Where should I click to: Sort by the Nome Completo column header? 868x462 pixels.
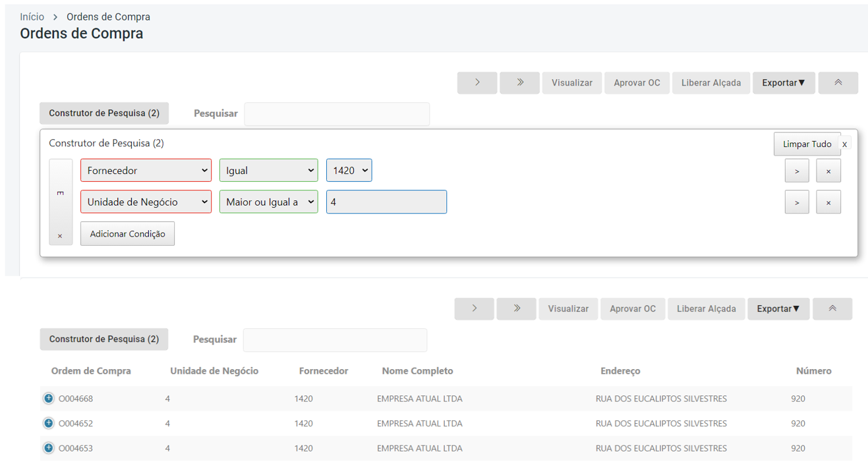click(x=417, y=371)
